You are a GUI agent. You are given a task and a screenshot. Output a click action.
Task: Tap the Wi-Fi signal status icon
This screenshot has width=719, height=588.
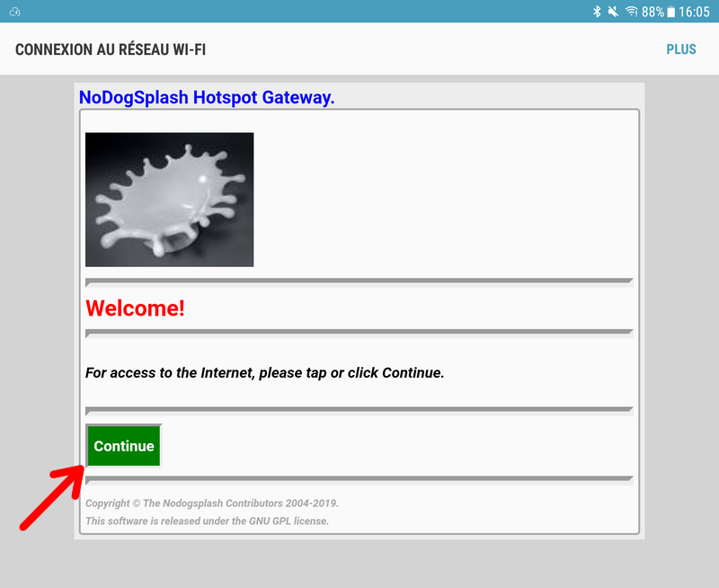pyautogui.click(x=632, y=12)
